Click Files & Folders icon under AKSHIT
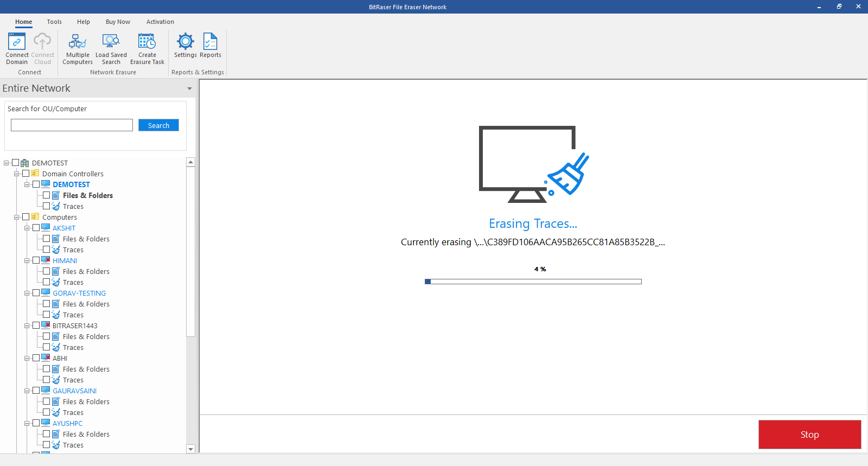Viewport: 868px width, 466px height. (56, 239)
